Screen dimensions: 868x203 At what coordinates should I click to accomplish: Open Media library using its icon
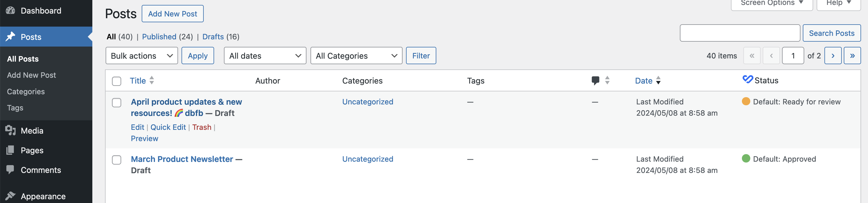10,130
